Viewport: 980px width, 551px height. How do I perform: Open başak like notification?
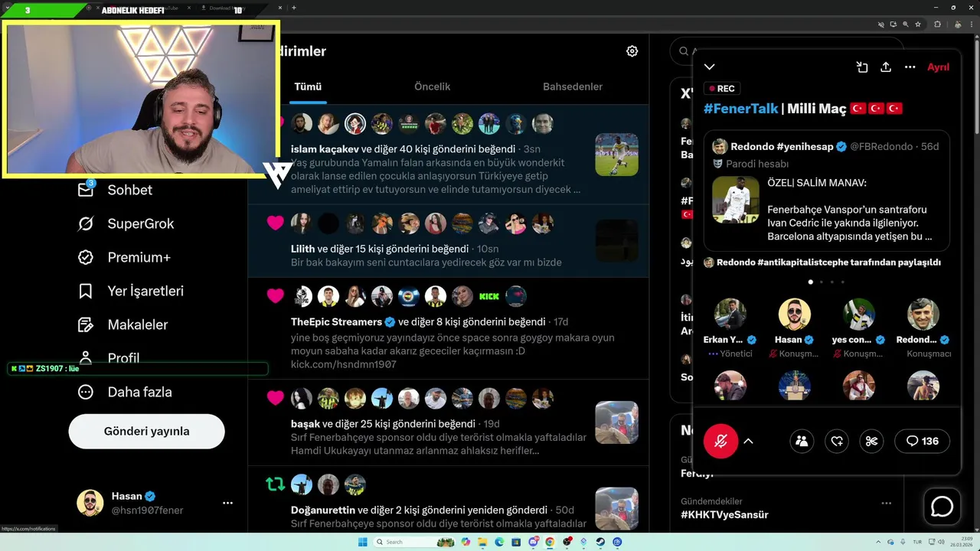(x=448, y=422)
